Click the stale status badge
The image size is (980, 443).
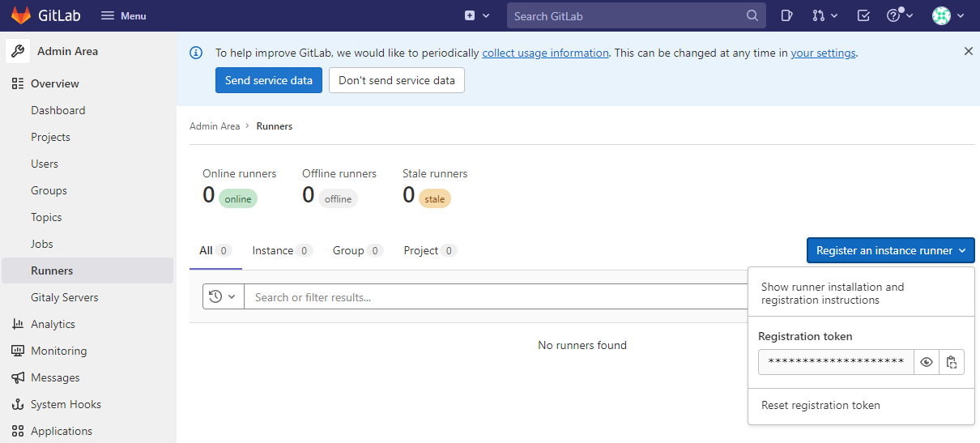[435, 198]
